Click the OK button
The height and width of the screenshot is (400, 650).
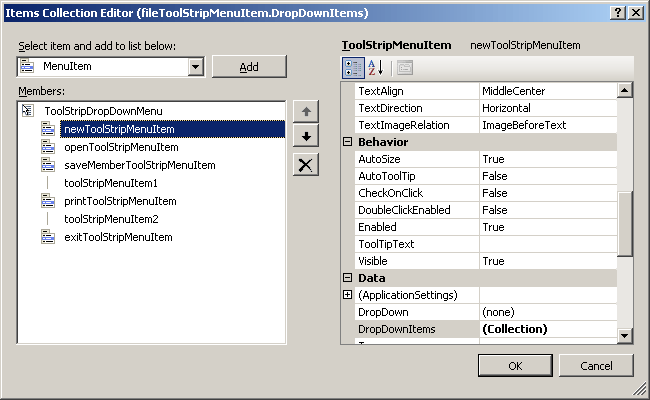coord(515,366)
